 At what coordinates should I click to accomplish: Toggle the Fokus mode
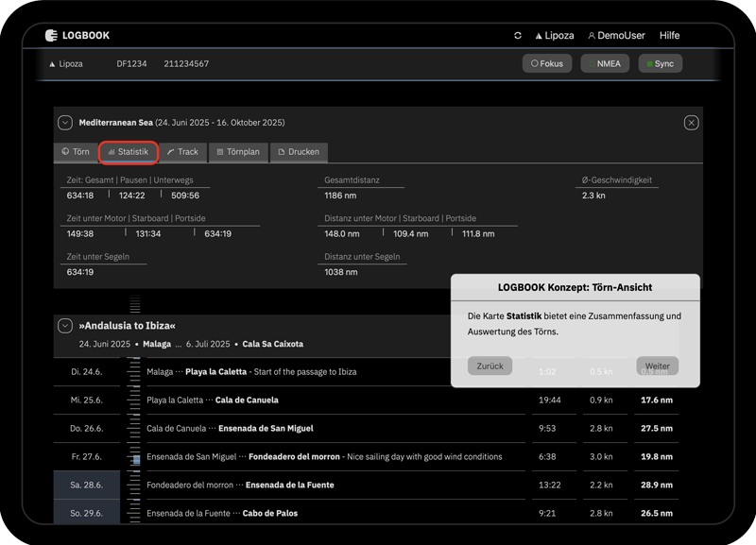click(x=547, y=64)
